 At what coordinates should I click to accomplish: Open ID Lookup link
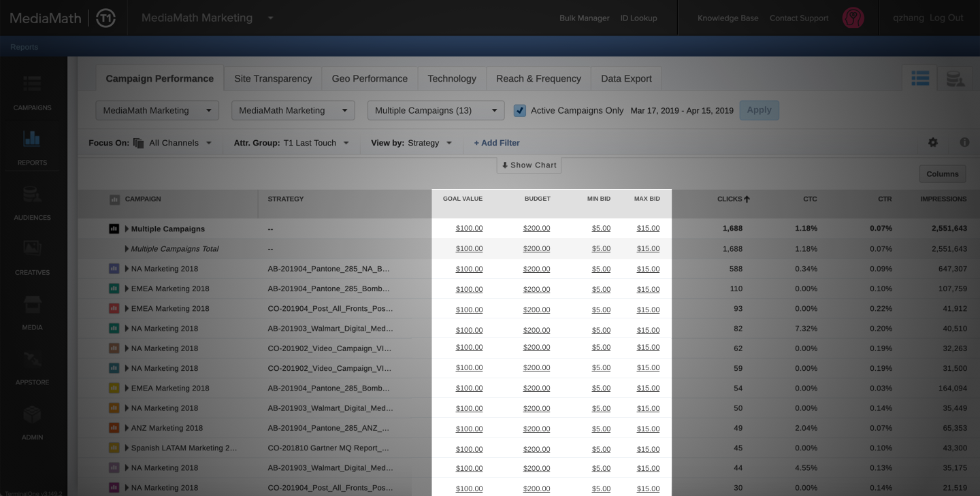point(639,18)
